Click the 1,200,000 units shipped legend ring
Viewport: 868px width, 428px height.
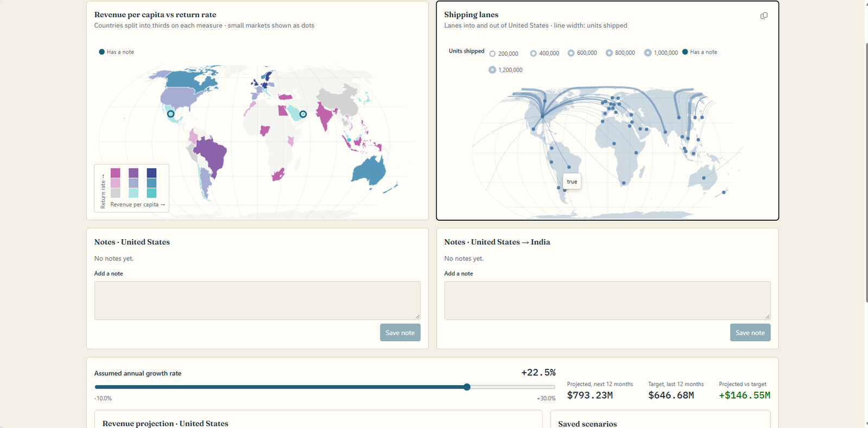click(x=493, y=70)
